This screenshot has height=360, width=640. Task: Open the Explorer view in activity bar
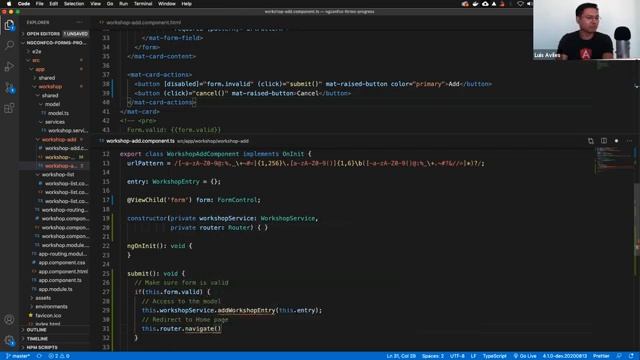point(9,25)
